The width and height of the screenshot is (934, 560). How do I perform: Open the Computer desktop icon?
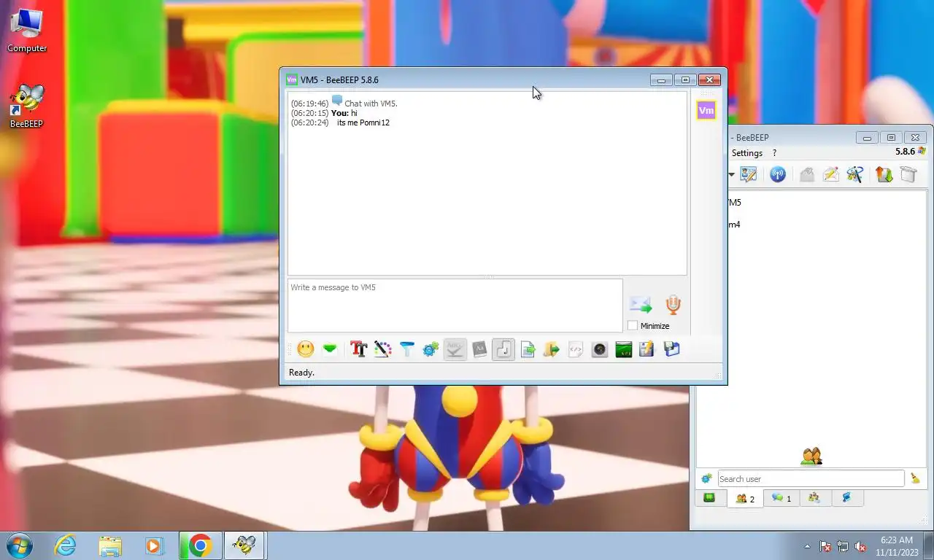click(27, 31)
